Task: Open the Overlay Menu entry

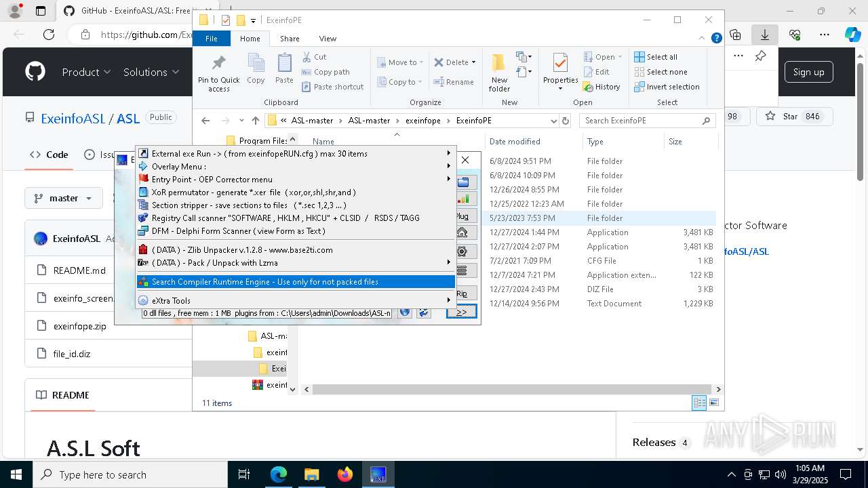Action: coord(295,167)
